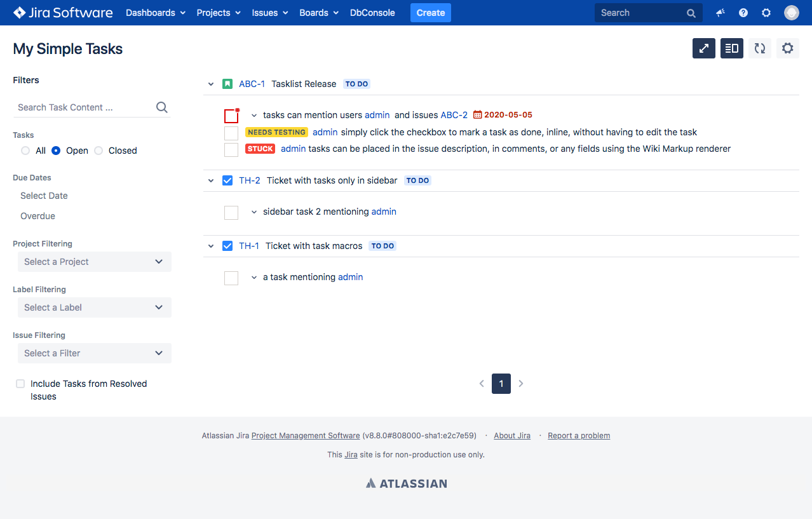Open the Projects menu

[x=219, y=13]
